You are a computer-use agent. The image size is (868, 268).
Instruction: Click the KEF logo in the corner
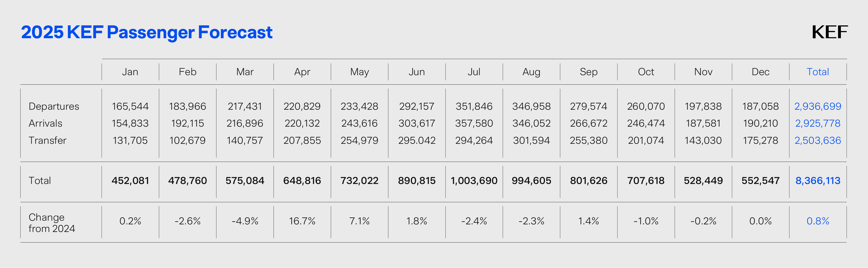tap(829, 32)
